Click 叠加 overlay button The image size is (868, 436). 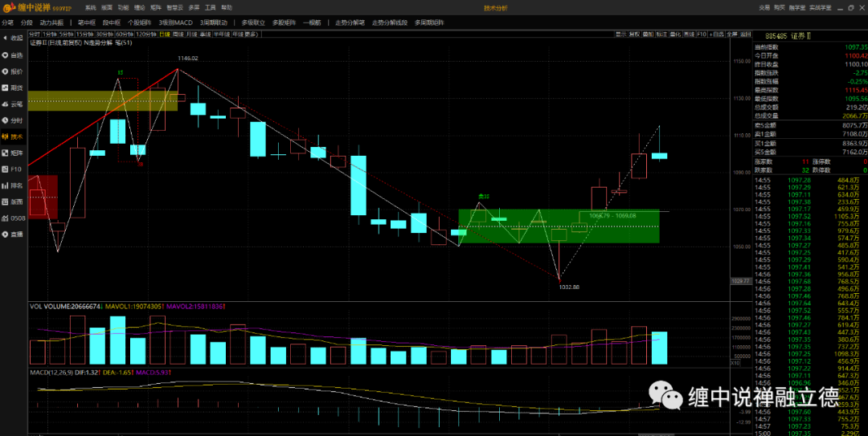(x=648, y=35)
